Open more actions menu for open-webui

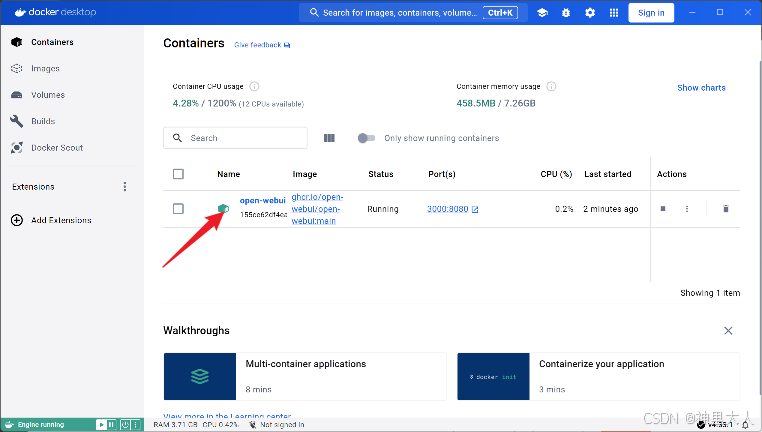point(687,208)
